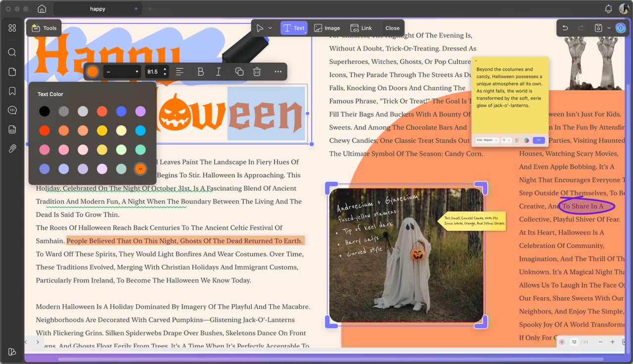
Task: Open text alignment options in floating toolbar
Action: tap(180, 72)
